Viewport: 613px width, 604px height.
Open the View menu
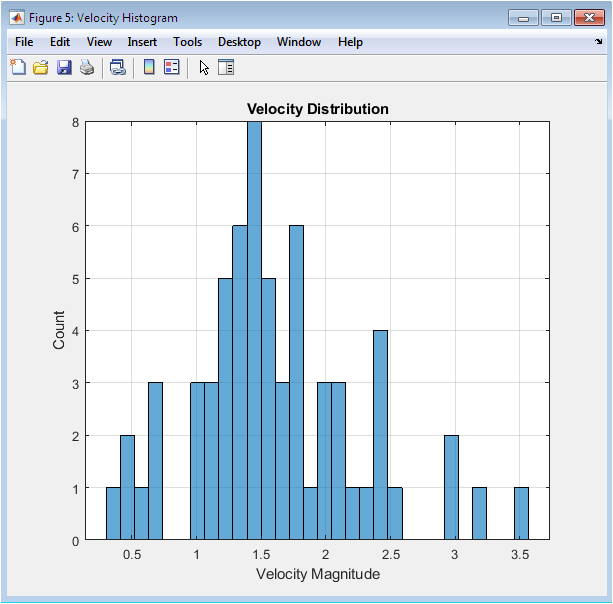point(99,42)
